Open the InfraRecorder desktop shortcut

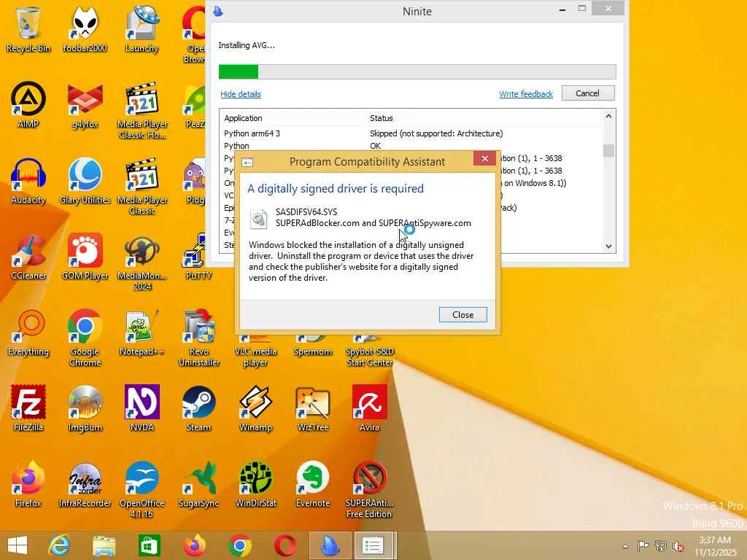(85, 484)
